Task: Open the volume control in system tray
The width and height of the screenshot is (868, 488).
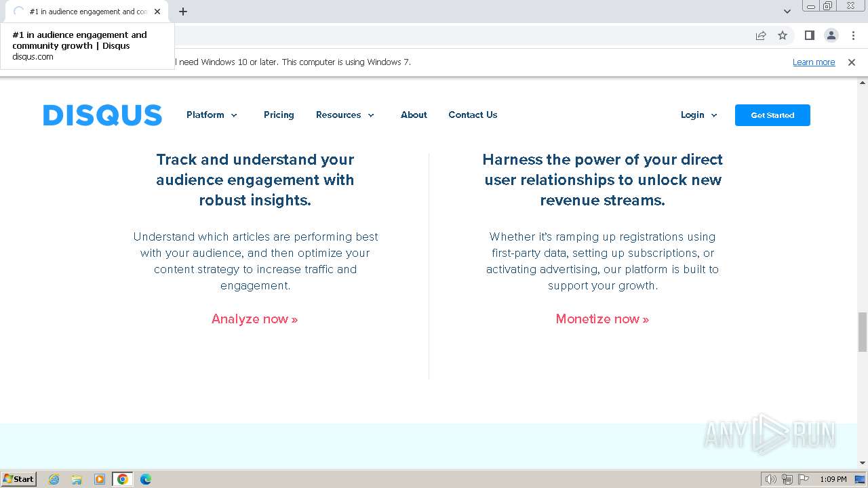Action: click(x=770, y=479)
